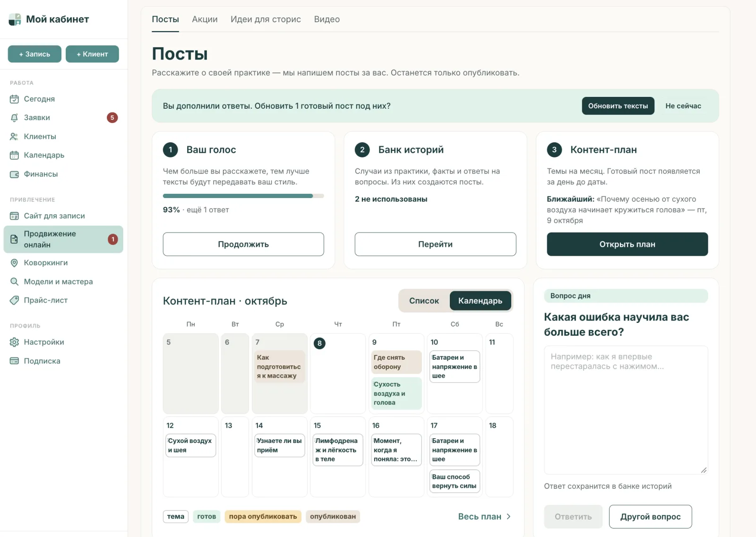Click the magnifier icon beside Модели и мастера
Image resolution: width=756 pixels, height=537 pixels.
point(14,282)
